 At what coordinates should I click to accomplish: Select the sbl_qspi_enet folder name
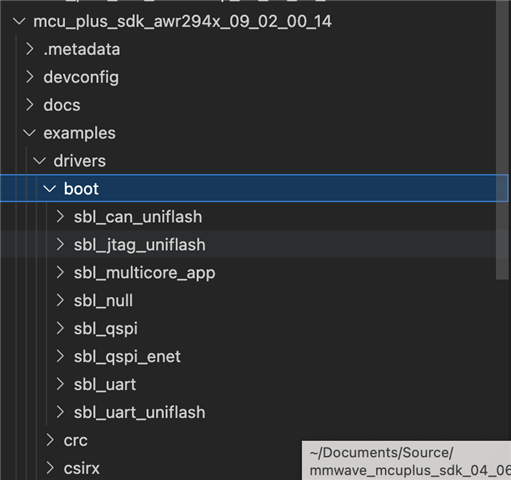[127, 357]
